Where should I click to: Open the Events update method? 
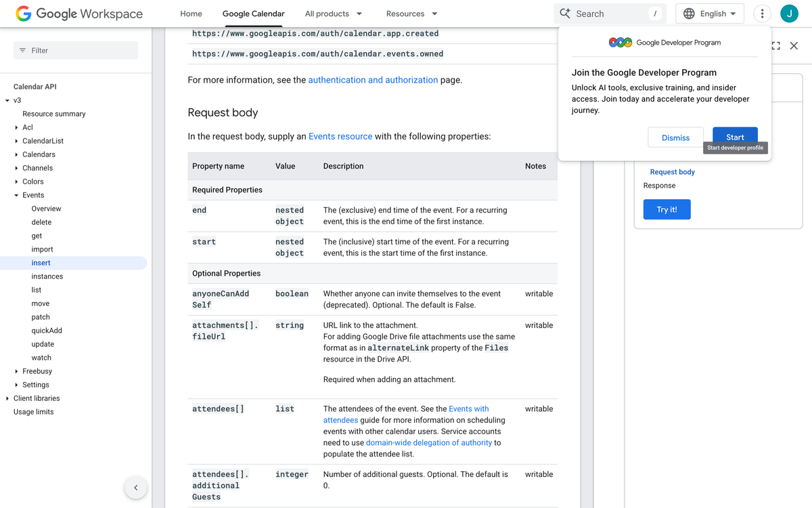[x=43, y=344]
